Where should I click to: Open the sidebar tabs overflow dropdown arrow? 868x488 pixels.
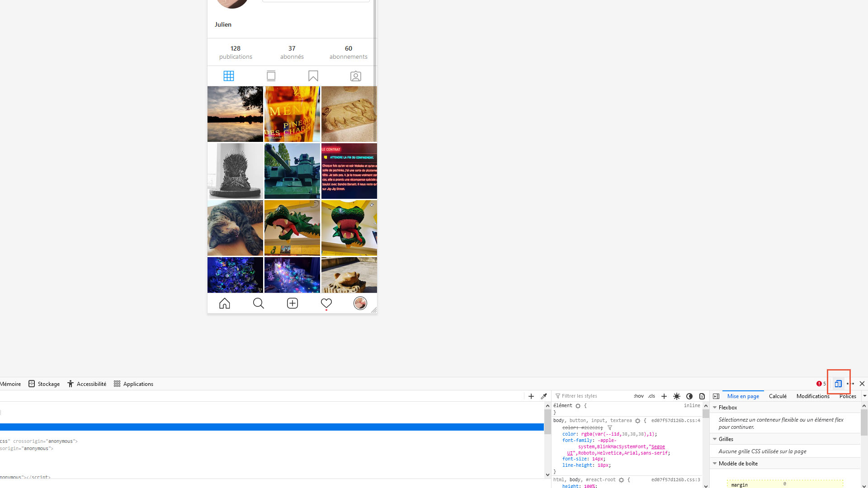[864, 396]
